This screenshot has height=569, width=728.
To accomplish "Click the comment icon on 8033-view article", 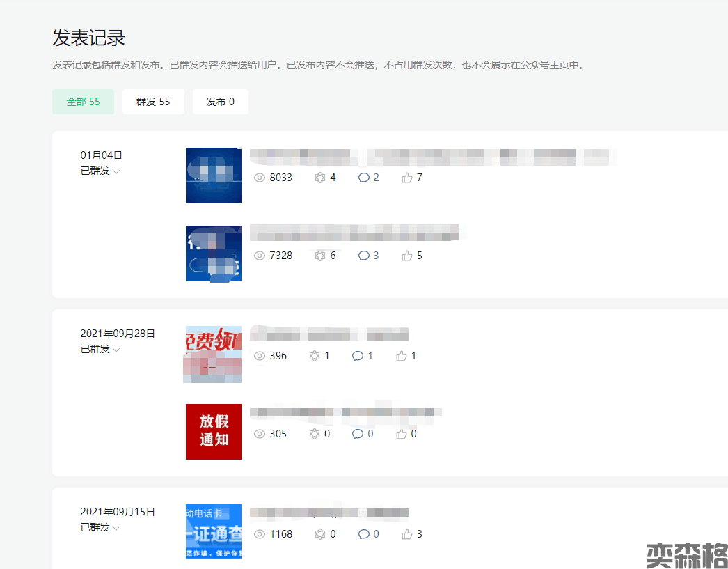I will pyautogui.click(x=363, y=178).
